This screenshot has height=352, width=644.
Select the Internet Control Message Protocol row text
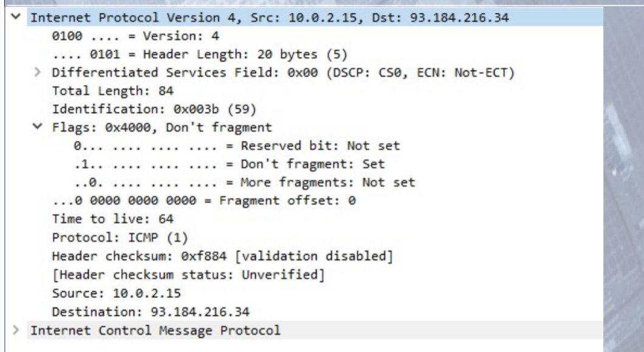[156, 330]
